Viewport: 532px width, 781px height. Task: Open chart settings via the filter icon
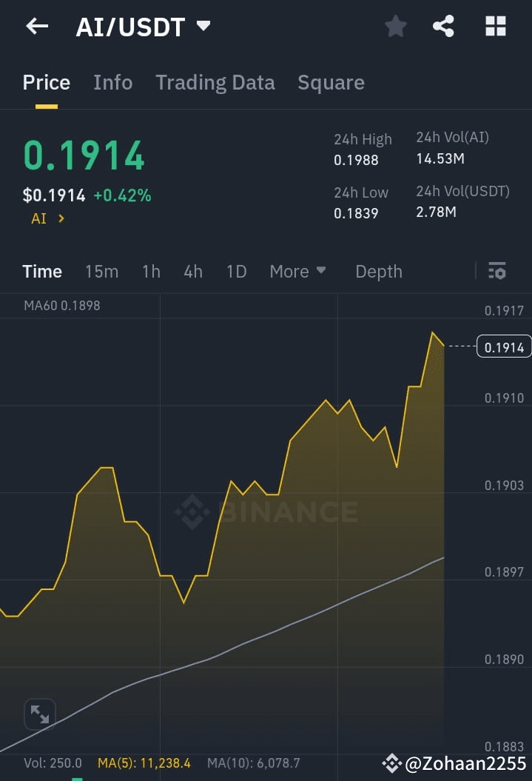point(496,271)
